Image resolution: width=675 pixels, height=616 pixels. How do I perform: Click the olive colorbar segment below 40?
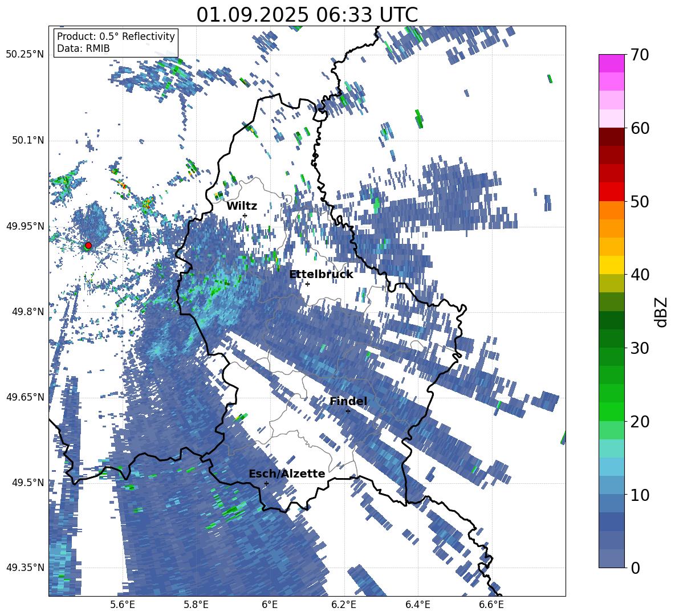(611, 283)
